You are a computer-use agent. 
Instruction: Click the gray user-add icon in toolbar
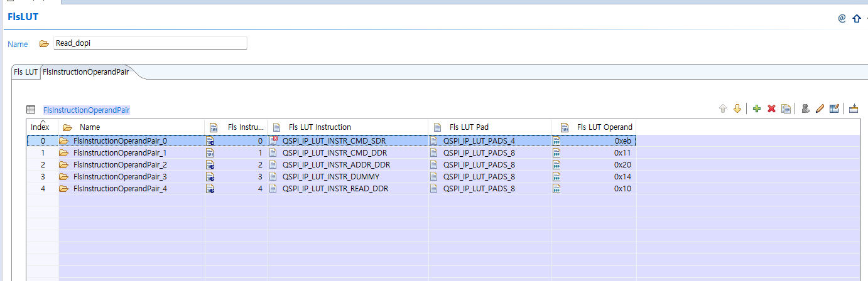point(805,109)
